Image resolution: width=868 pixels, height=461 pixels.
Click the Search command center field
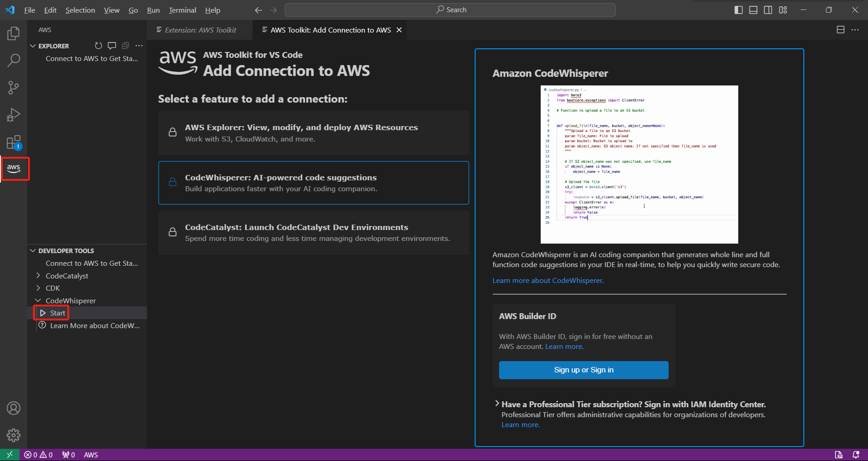(x=450, y=10)
